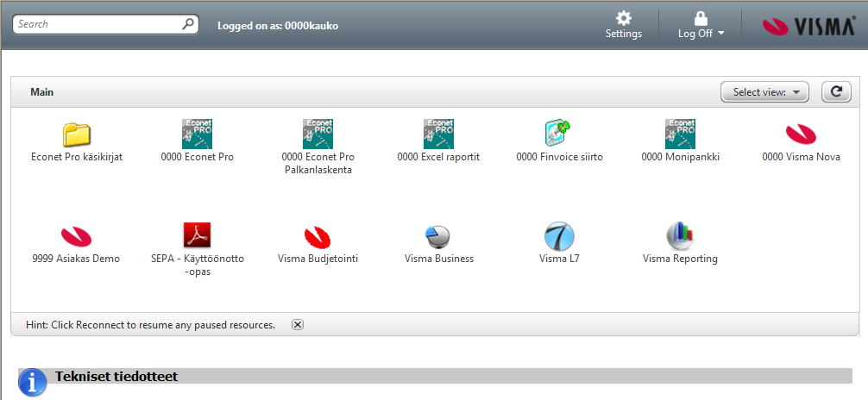Click the 0000 Finvoice siirto label
This screenshot has height=400, width=868.
pyautogui.click(x=559, y=157)
